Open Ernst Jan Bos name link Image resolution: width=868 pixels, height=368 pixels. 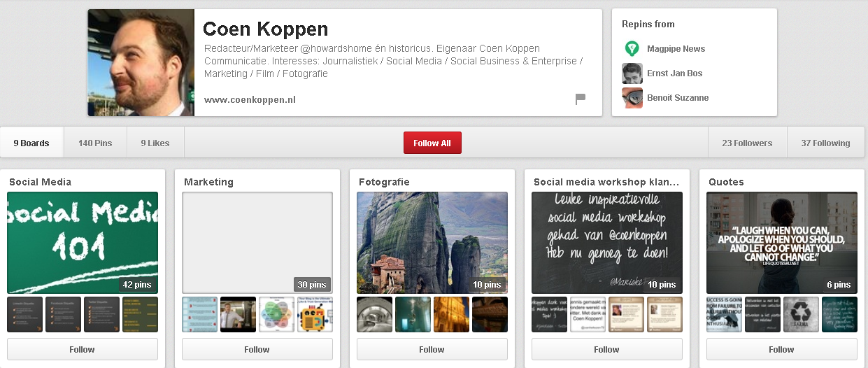point(674,73)
